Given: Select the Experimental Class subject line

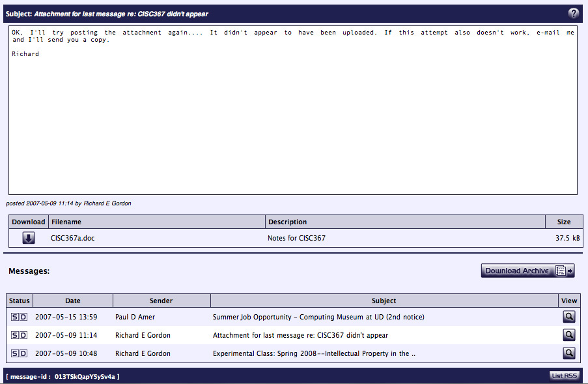Looking at the screenshot, I should click(314, 354).
